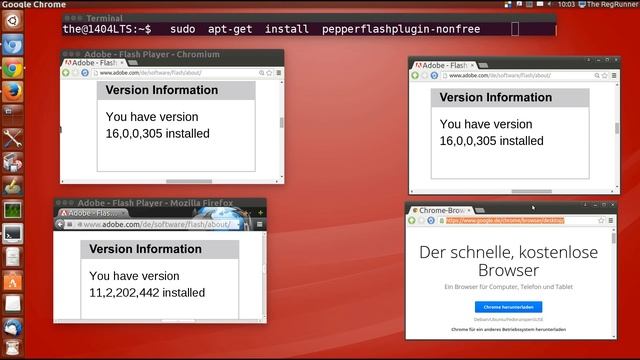Close the Chrome-Brow tab
Image resolution: width=640 pixels, height=360 pixels.
point(469,210)
